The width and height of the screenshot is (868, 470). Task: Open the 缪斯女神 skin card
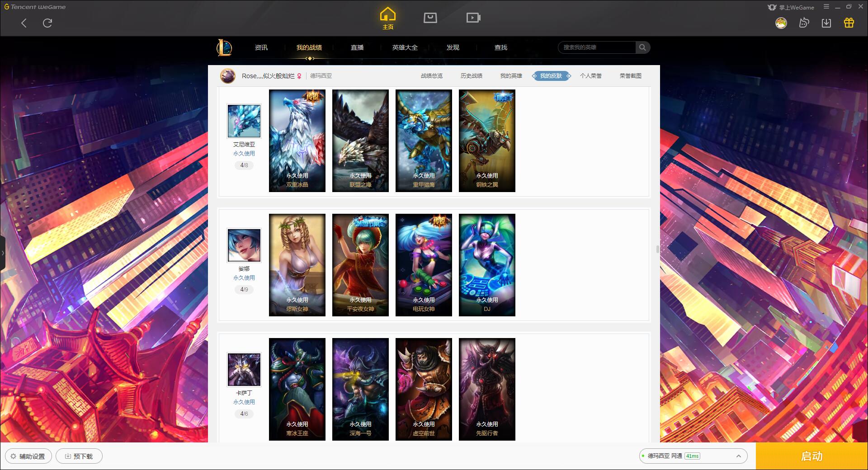coord(297,265)
